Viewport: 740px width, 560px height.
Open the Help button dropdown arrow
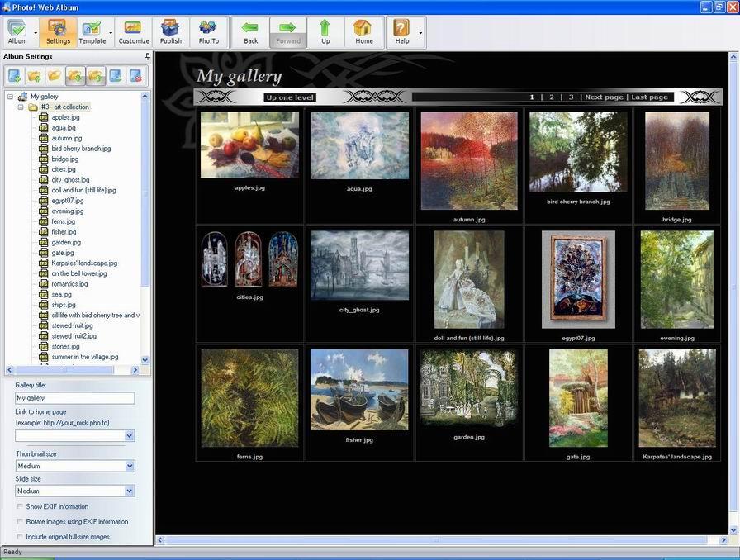pos(420,32)
